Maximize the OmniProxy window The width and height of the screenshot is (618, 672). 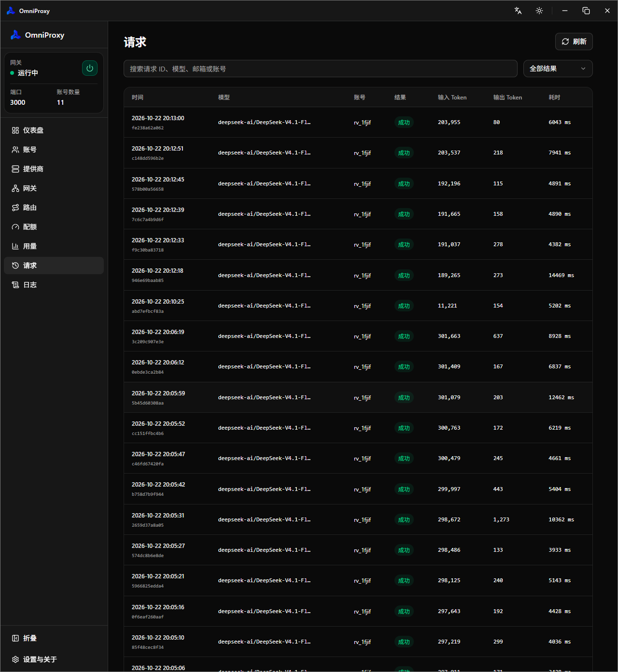tap(586, 11)
